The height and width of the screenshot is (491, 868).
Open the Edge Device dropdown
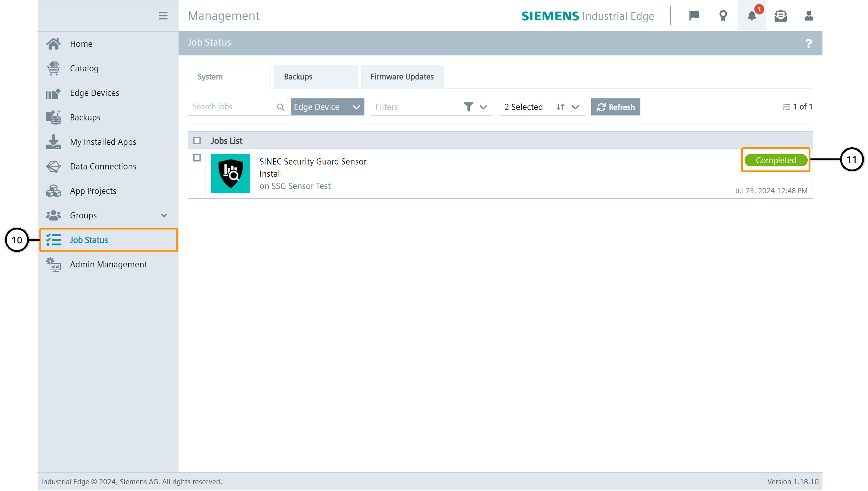point(327,107)
